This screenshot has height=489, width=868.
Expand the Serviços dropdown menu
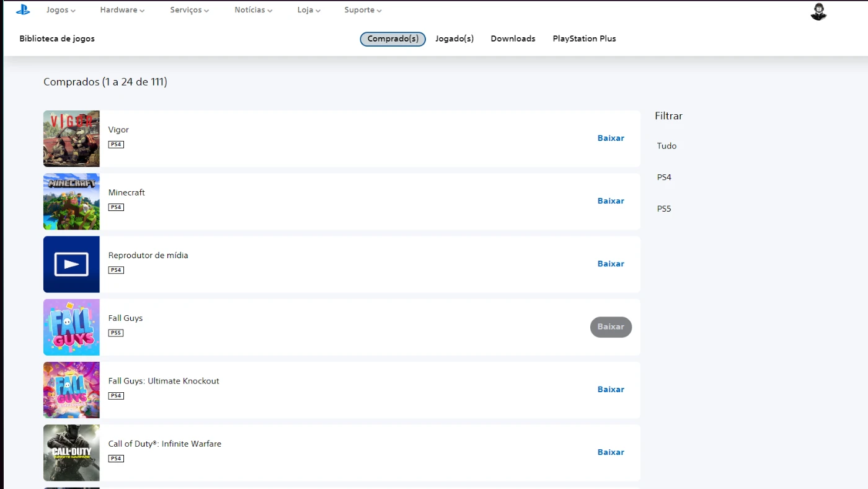(190, 10)
